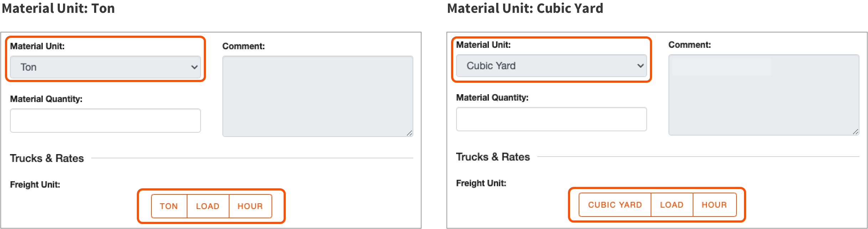The width and height of the screenshot is (868, 229).
Task: Click Trucks & Rates heading in Ton panel
Action: pyautogui.click(x=47, y=158)
